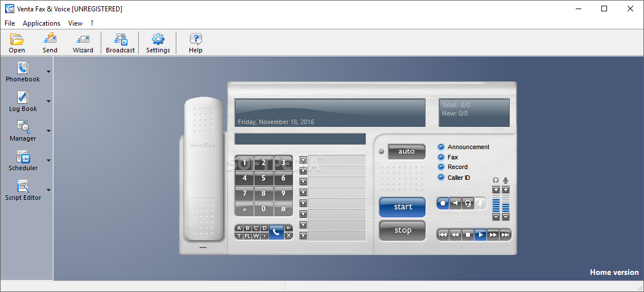Click rewind in playback controls

tap(456, 235)
